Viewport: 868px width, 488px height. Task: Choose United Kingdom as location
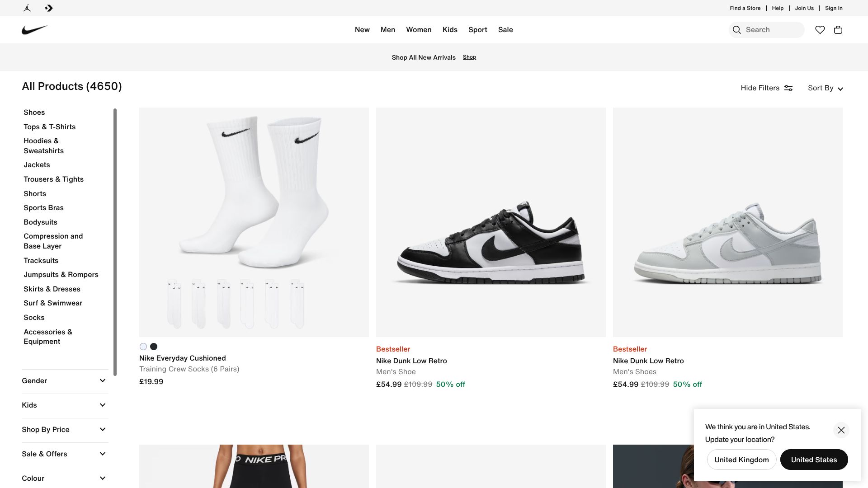click(741, 460)
